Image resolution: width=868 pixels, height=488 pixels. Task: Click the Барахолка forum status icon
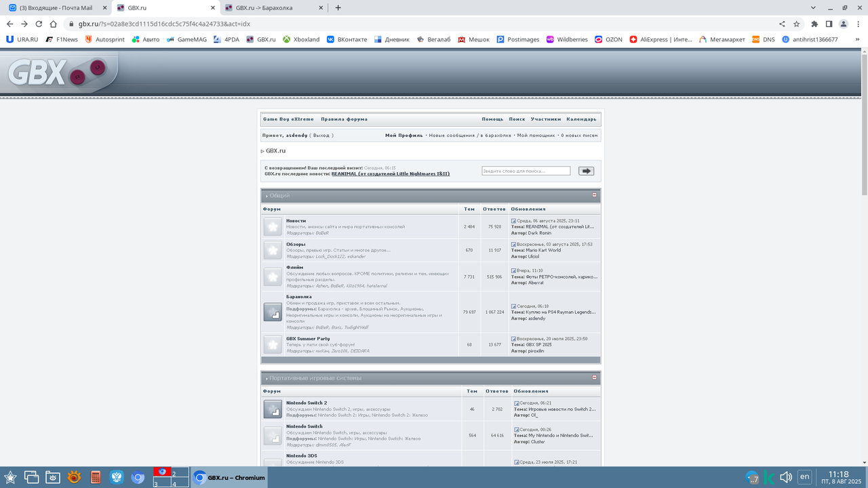pyautogui.click(x=273, y=312)
